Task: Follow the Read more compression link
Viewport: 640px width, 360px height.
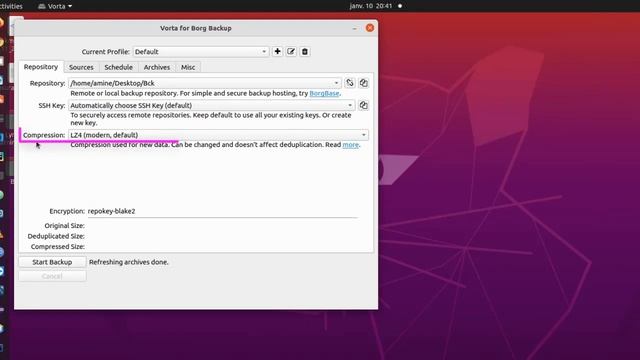Action: pyautogui.click(x=351, y=145)
